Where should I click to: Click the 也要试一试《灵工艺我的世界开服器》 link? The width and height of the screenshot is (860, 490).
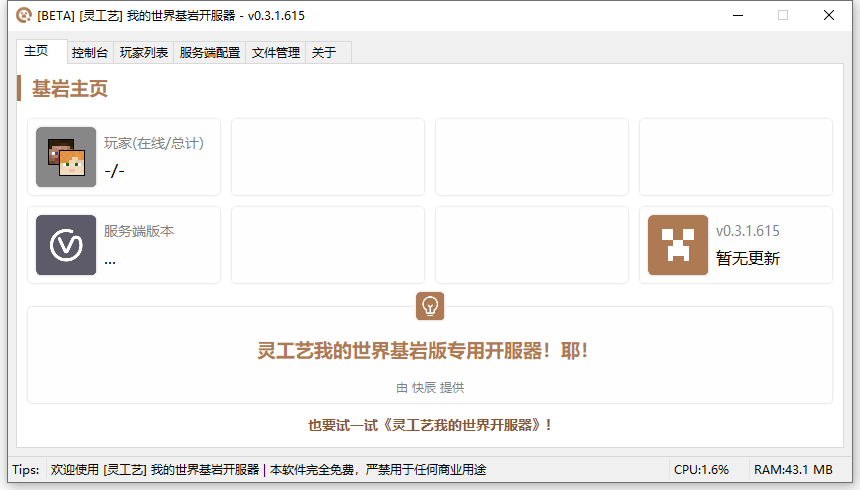tap(430, 425)
